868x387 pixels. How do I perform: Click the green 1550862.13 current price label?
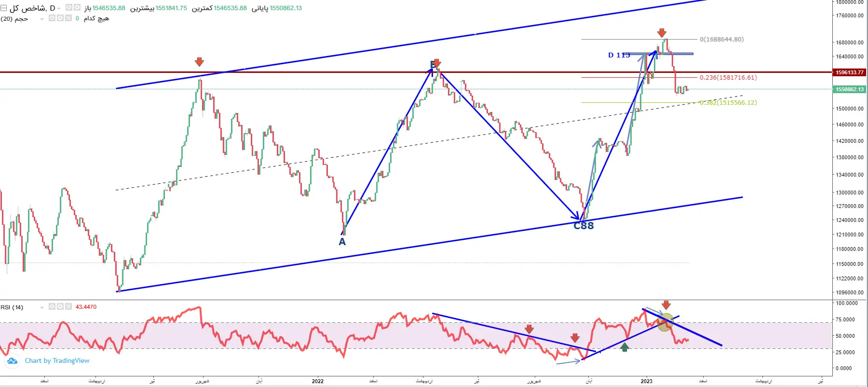click(850, 89)
